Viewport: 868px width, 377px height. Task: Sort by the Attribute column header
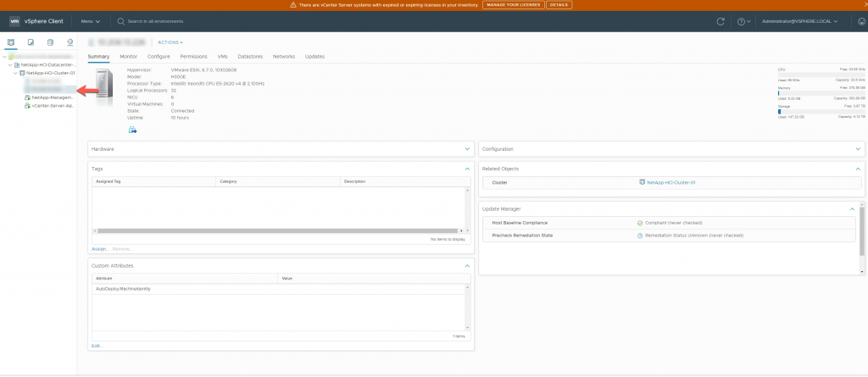point(185,279)
